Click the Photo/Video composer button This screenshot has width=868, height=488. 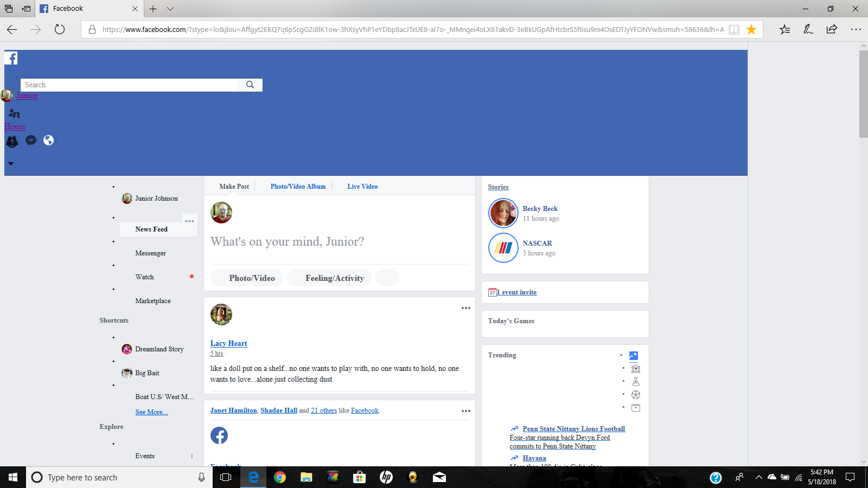tap(247, 278)
